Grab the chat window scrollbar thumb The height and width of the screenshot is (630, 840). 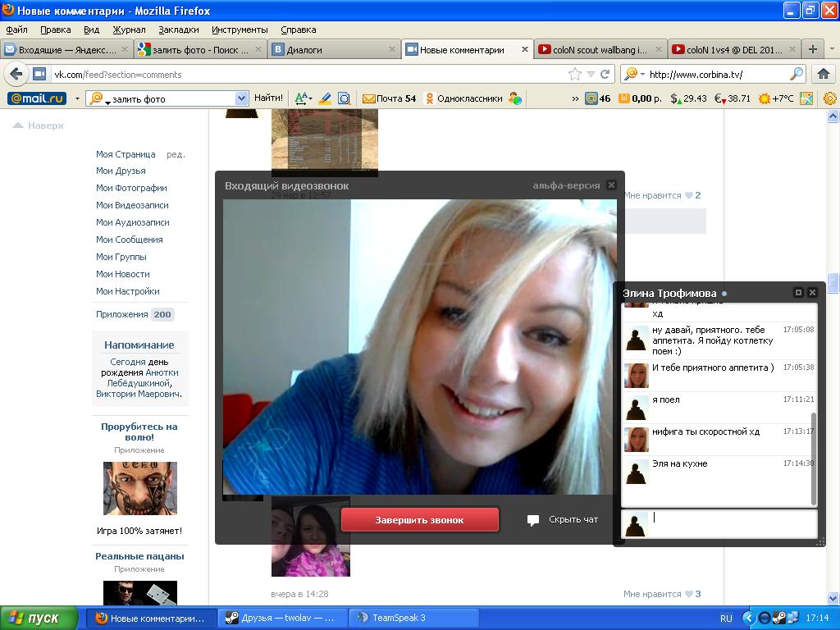814,458
